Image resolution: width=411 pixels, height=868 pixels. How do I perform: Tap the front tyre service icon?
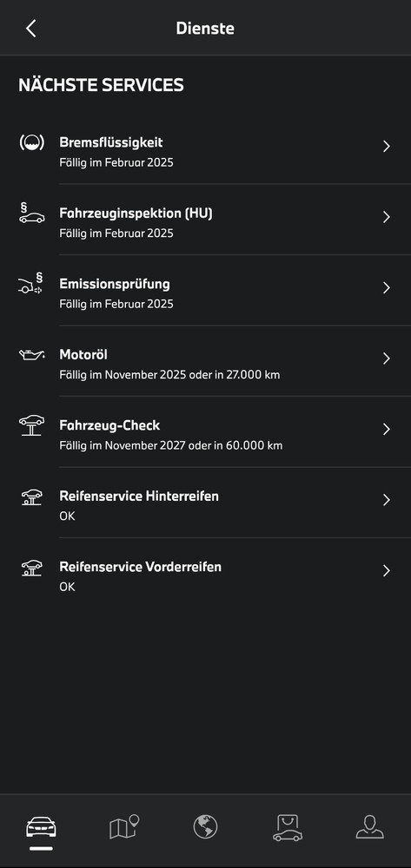(x=31, y=568)
